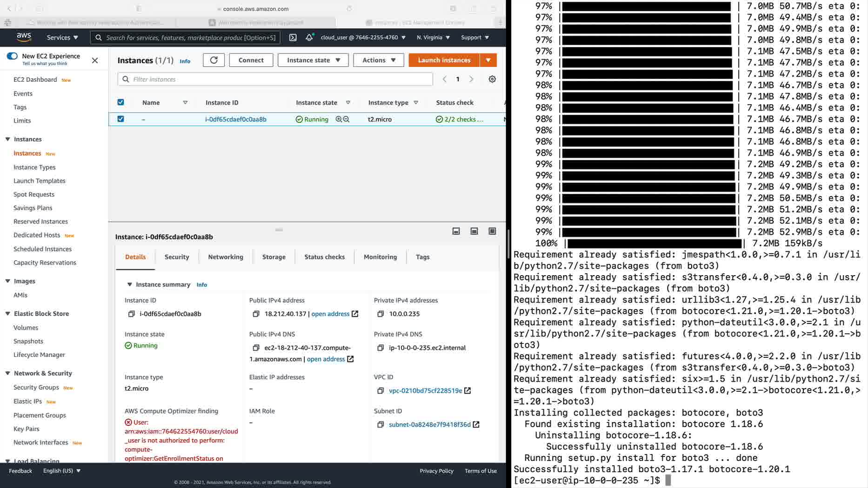Open the Support menu
868x488 pixels.
[x=475, y=38]
